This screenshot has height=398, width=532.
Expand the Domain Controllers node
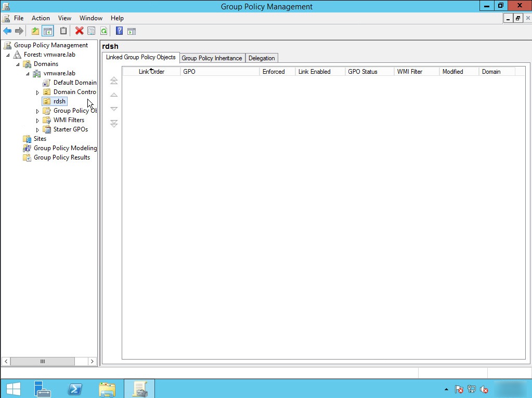(x=37, y=91)
